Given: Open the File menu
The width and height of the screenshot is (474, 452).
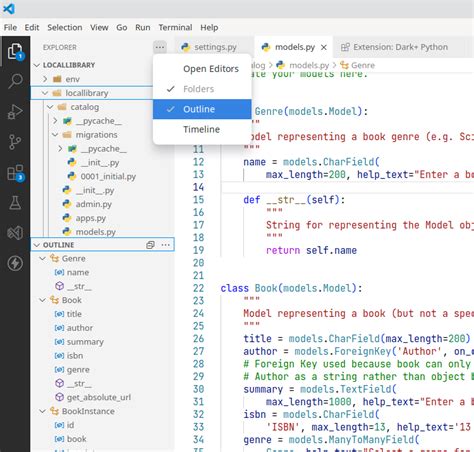Looking at the screenshot, I should [10, 27].
